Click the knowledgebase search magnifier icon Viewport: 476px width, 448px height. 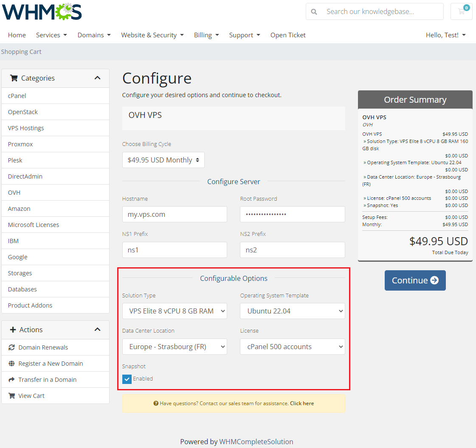point(314,12)
